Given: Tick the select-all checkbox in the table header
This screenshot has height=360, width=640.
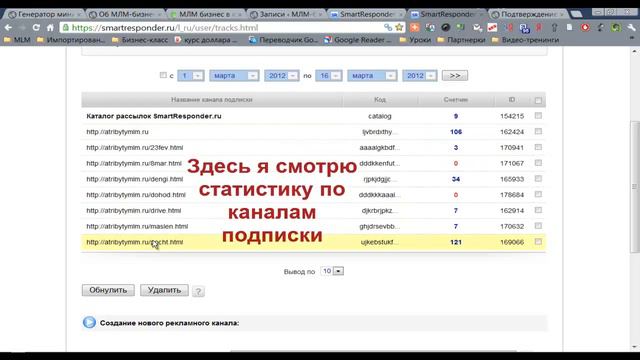Looking at the screenshot, I should tap(538, 100).
